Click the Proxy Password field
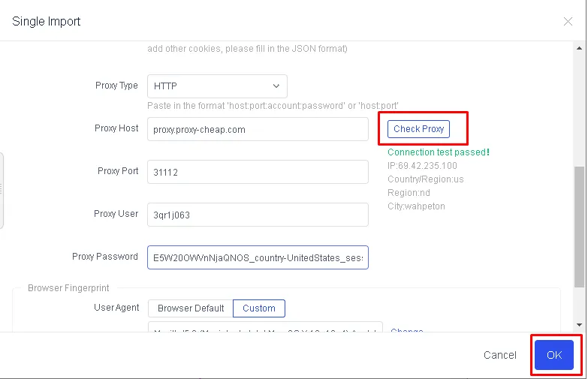This screenshot has height=379, width=588. coord(258,257)
